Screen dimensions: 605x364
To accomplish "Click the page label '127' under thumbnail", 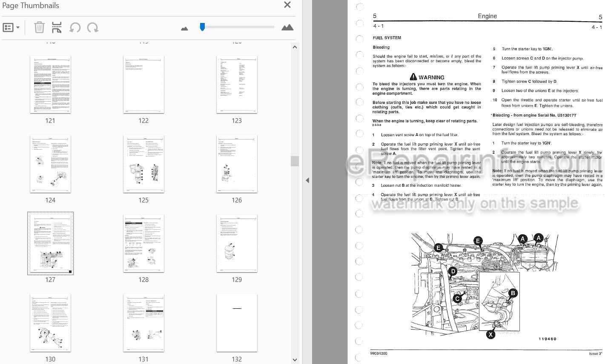I will 50,280.
